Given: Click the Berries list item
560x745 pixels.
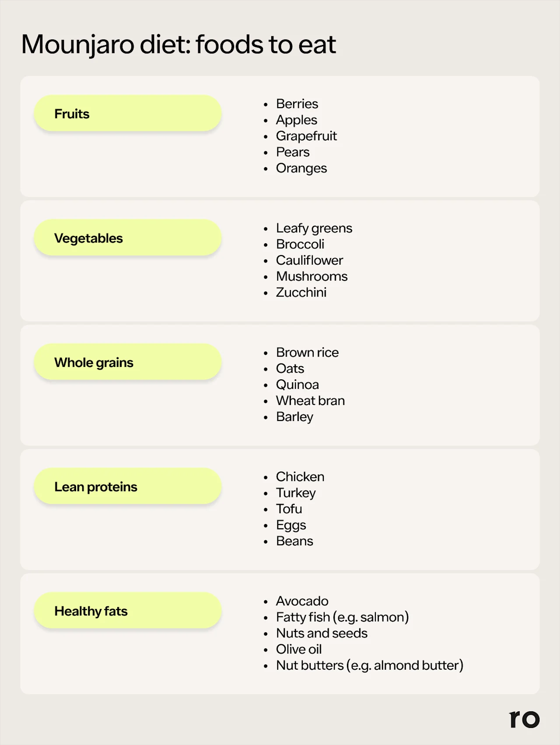Looking at the screenshot, I should coord(297,104).
